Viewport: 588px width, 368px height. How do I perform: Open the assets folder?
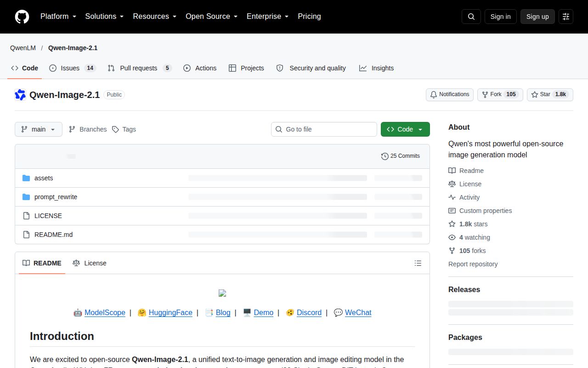point(44,178)
